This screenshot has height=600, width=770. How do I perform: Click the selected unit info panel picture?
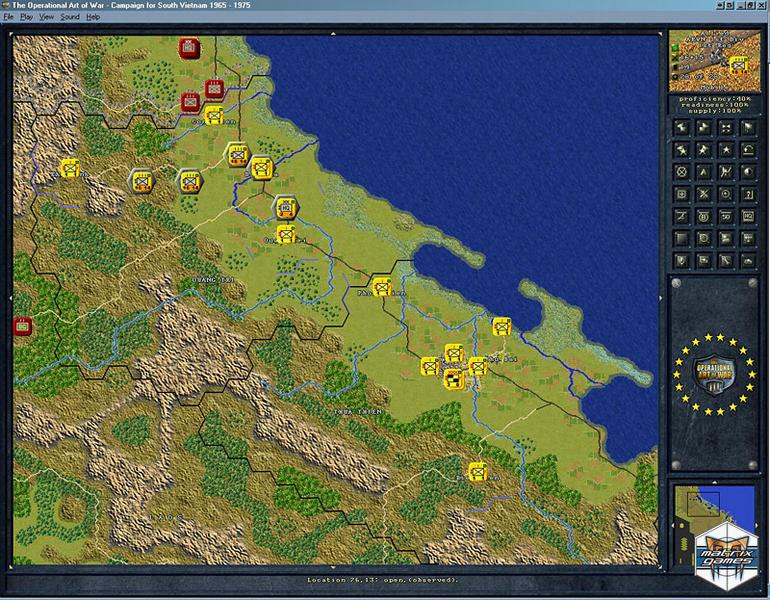pos(715,61)
